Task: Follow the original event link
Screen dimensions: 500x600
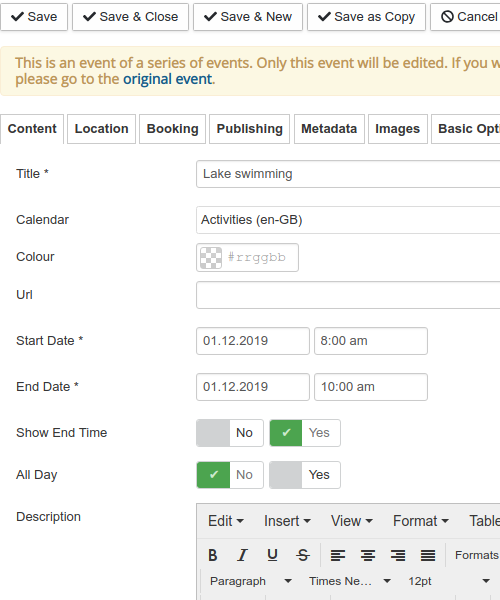Action: click(167, 79)
